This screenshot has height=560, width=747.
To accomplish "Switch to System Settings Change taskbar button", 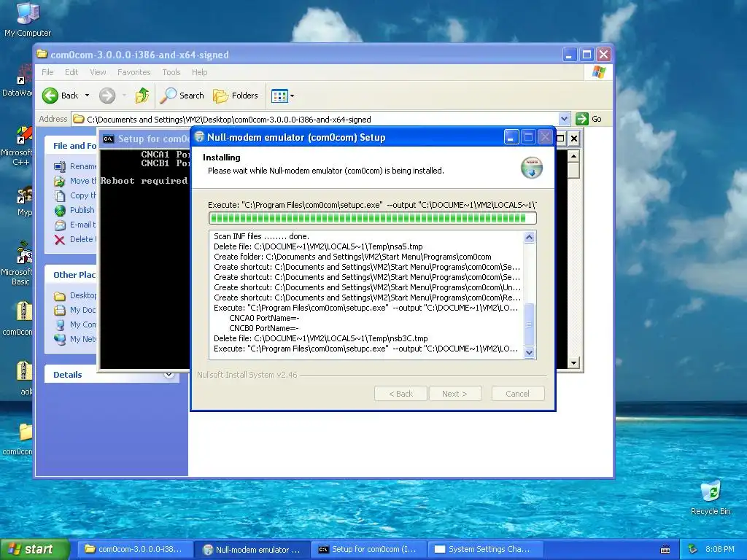I will coord(486,550).
